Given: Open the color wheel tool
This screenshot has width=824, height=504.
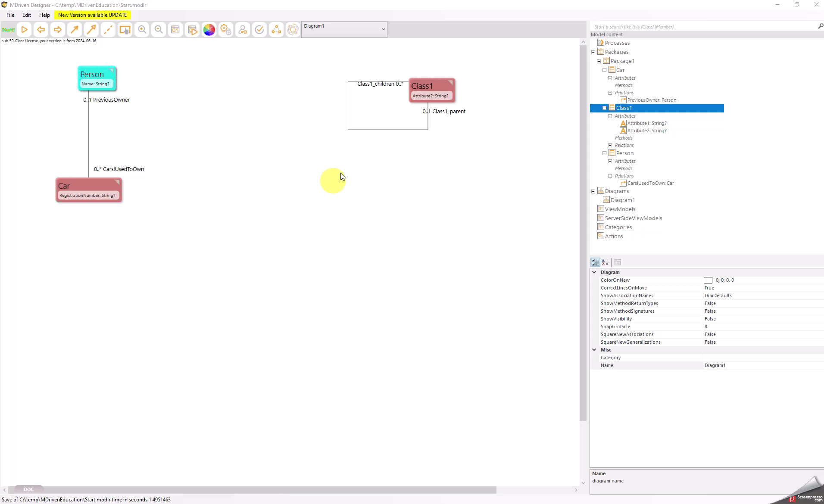Looking at the screenshot, I should pos(209,30).
